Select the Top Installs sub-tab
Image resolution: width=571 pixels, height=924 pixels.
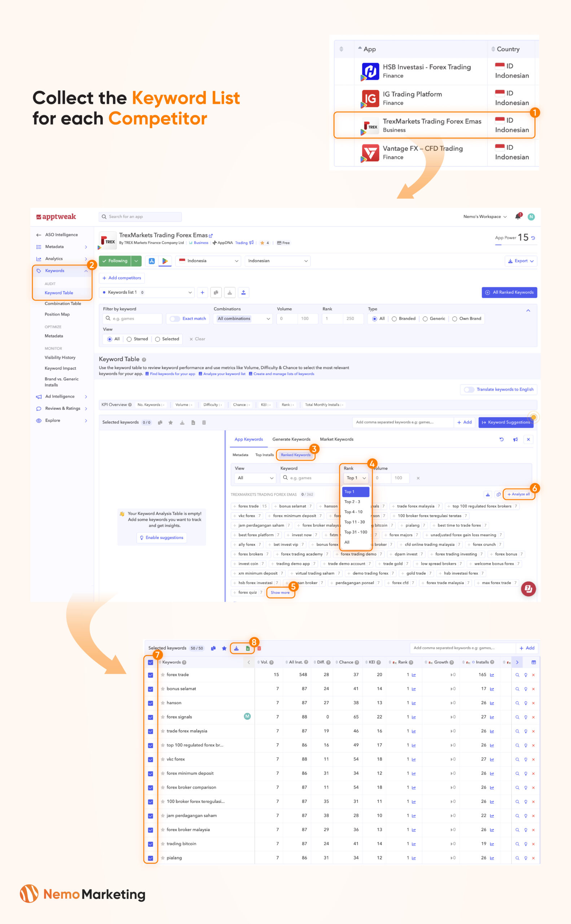264,455
